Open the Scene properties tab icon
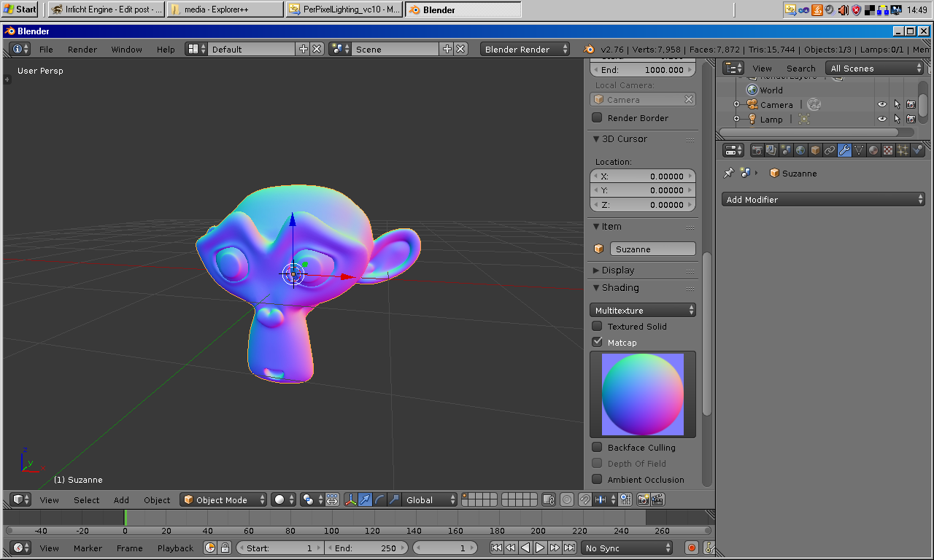 (786, 150)
